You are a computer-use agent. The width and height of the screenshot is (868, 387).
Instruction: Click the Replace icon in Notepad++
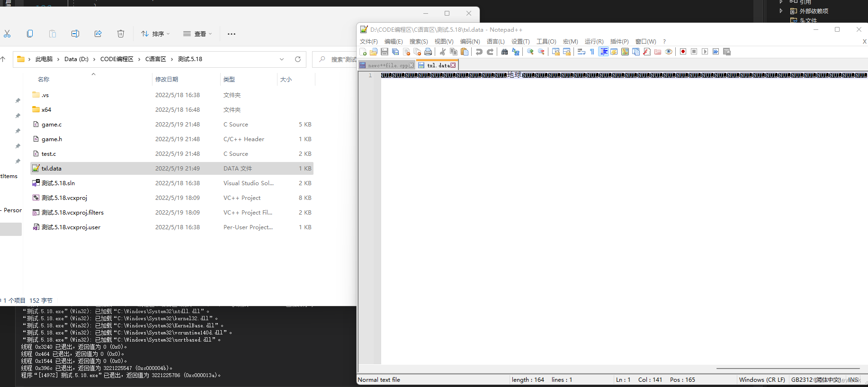pyautogui.click(x=516, y=52)
